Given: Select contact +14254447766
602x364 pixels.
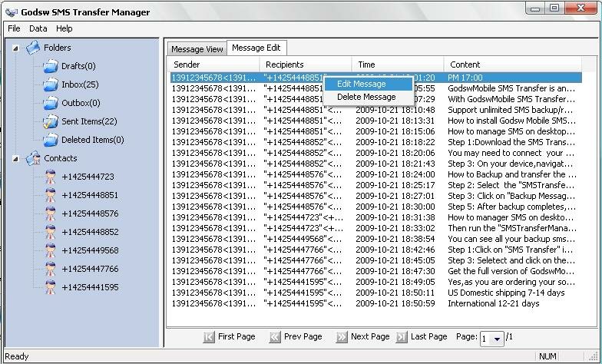Looking at the screenshot, I should (x=90, y=269).
